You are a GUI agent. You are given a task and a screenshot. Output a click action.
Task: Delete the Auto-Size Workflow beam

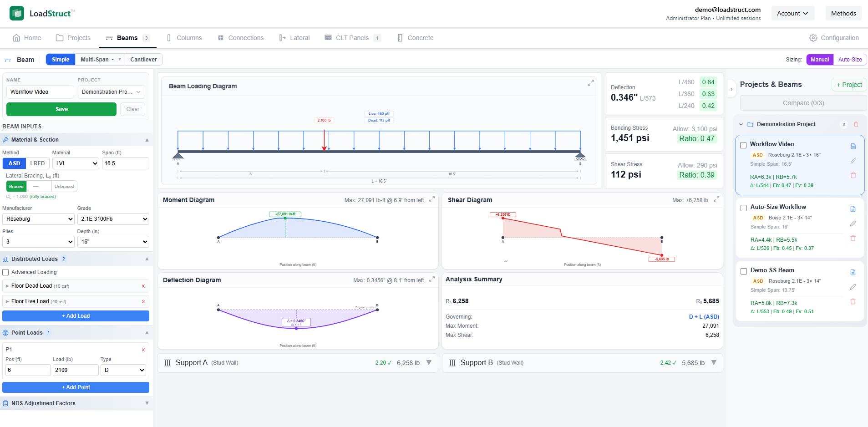click(x=853, y=238)
